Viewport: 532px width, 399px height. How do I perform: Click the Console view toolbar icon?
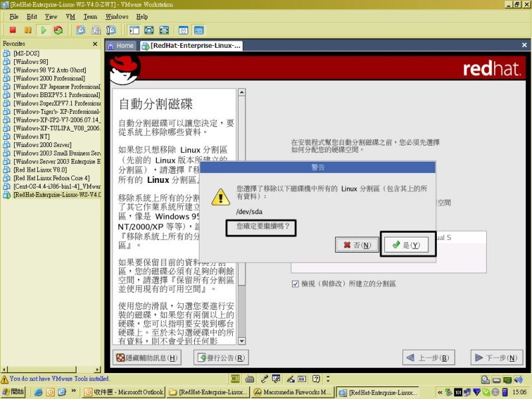point(199,30)
